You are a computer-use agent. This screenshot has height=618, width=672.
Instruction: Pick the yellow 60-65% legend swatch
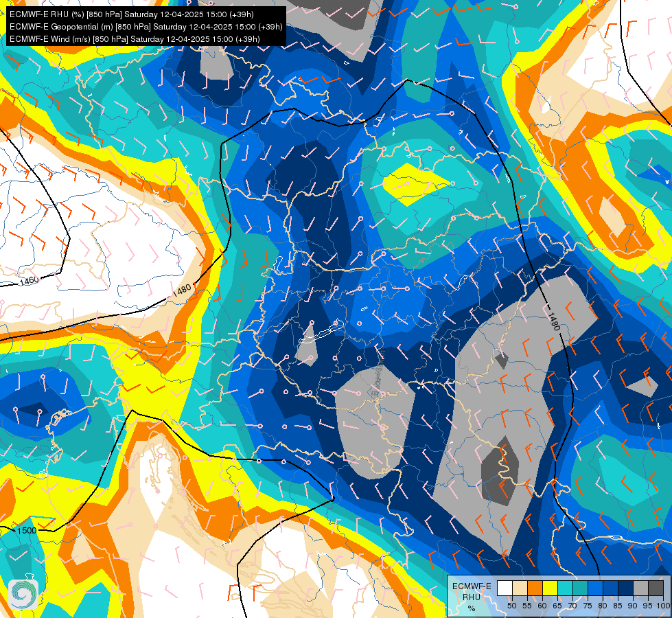coord(550,588)
